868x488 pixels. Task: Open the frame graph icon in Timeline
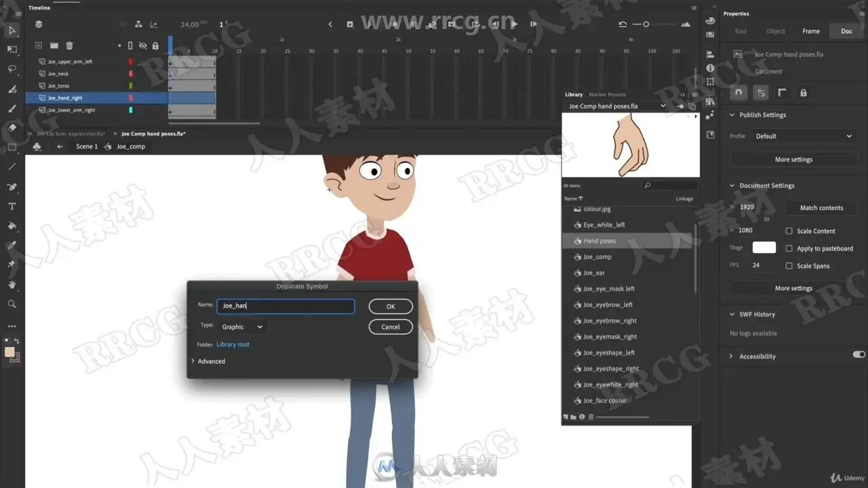point(153,24)
